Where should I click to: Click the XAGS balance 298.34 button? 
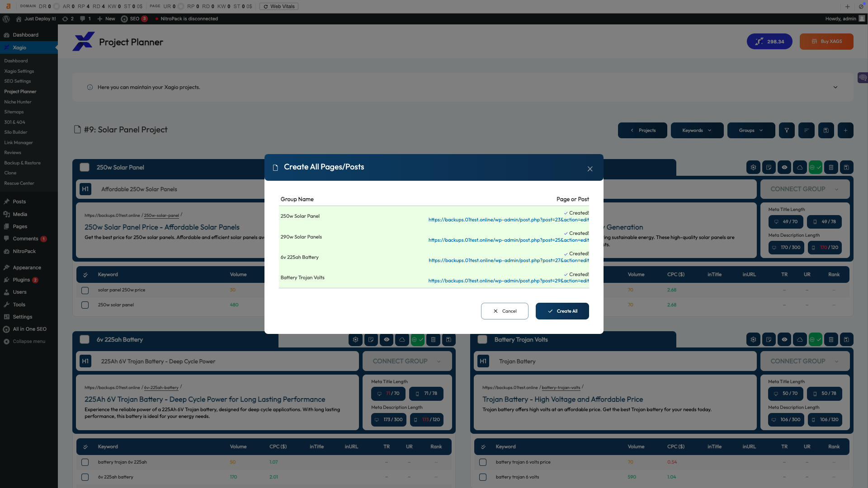point(769,42)
